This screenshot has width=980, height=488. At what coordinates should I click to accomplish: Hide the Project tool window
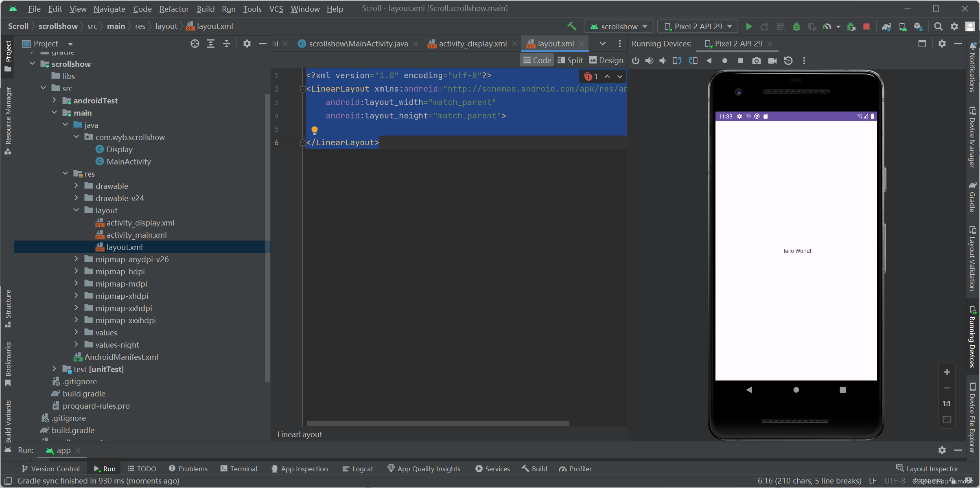tap(263, 44)
